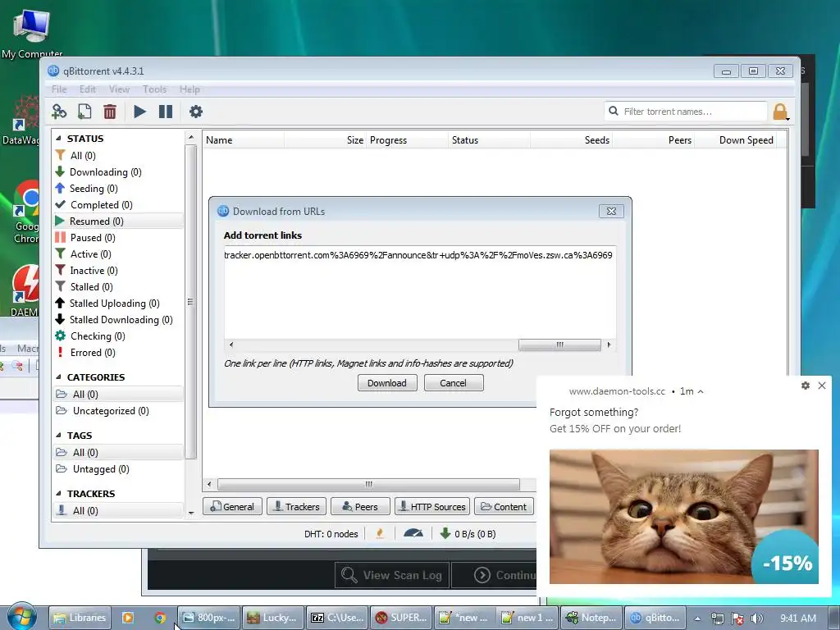Open the Tools menu

(x=154, y=89)
